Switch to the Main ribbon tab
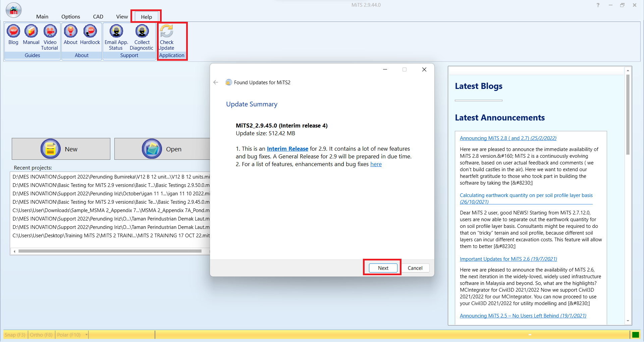The height and width of the screenshot is (342, 644). click(42, 16)
